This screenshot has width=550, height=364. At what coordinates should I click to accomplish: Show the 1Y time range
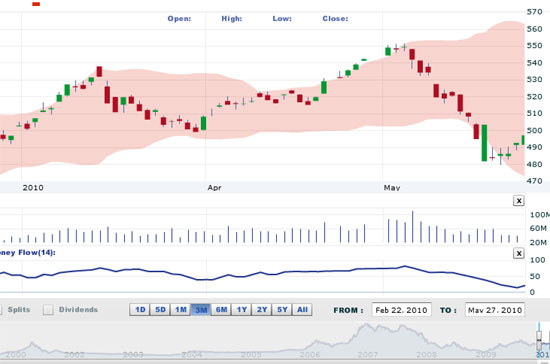pyautogui.click(x=242, y=310)
